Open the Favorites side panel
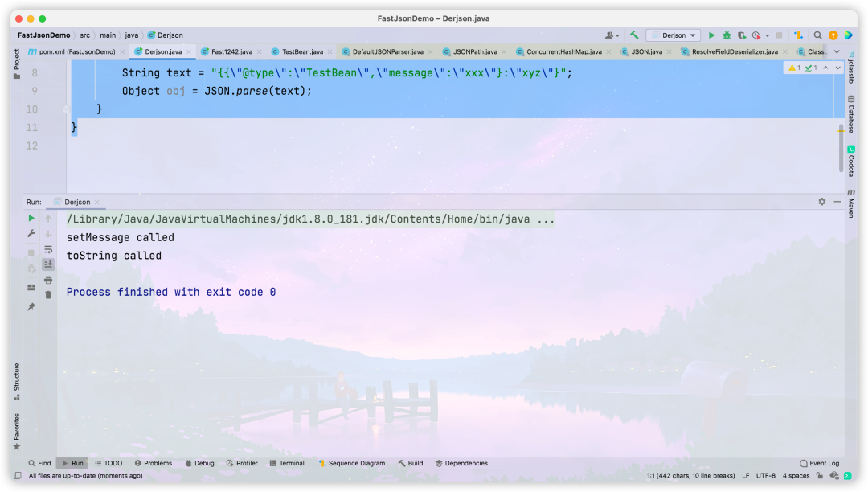Screen dimensions: 868x492 tap(17, 431)
